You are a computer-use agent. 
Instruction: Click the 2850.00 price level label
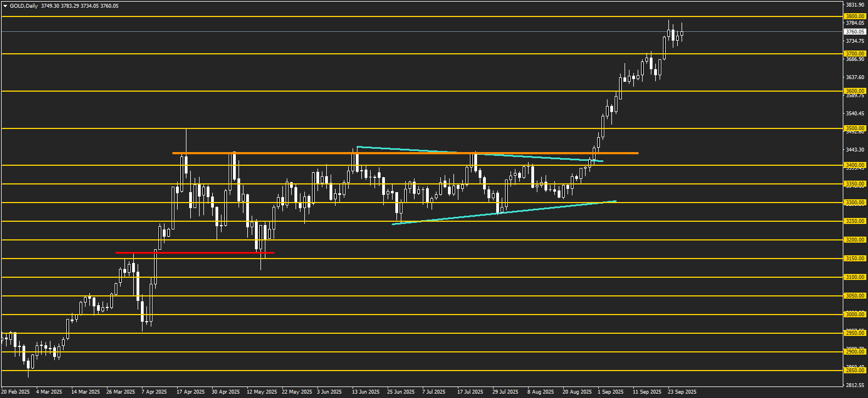click(x=855, y=371)
